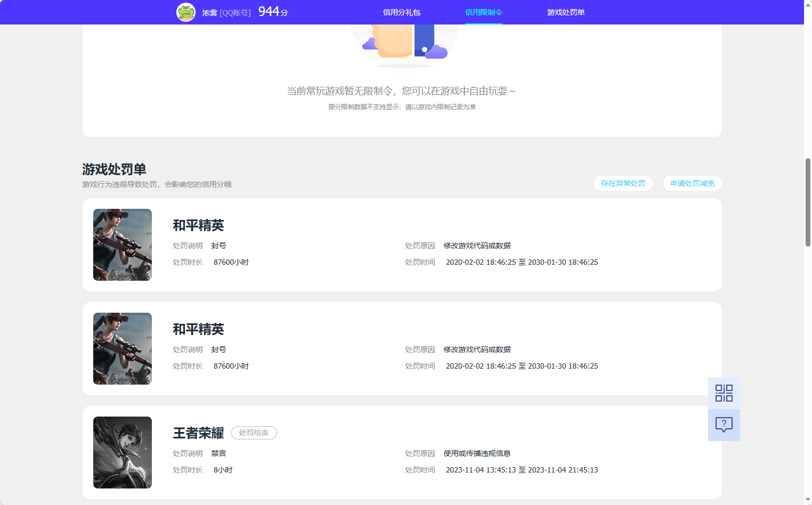Click the 944分 credit score display

(272, 11)
